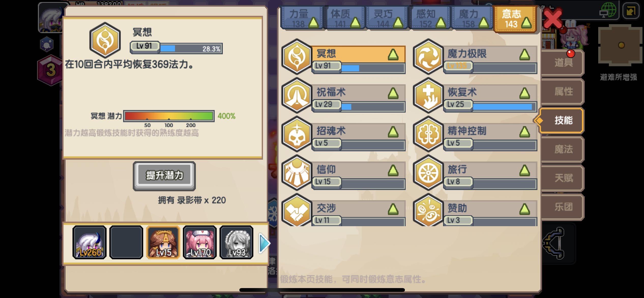Switch to the 魔力 attribute tab

tap(472, 18)
